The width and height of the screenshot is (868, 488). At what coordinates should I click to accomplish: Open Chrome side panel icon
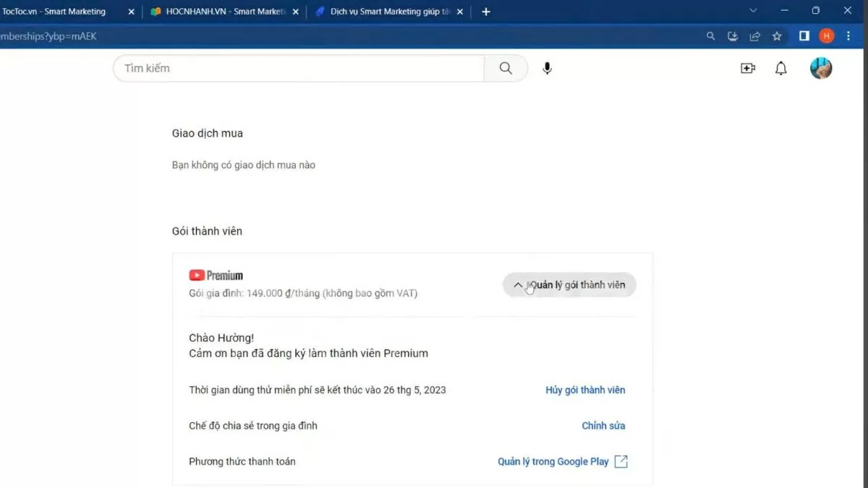(x=804, y=36)
